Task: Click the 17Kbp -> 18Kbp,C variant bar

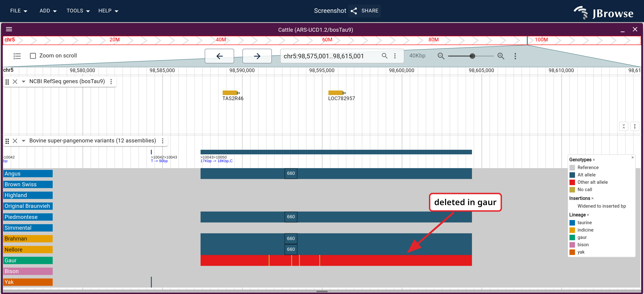Action: pyautogui.click(x=336, y=152)
